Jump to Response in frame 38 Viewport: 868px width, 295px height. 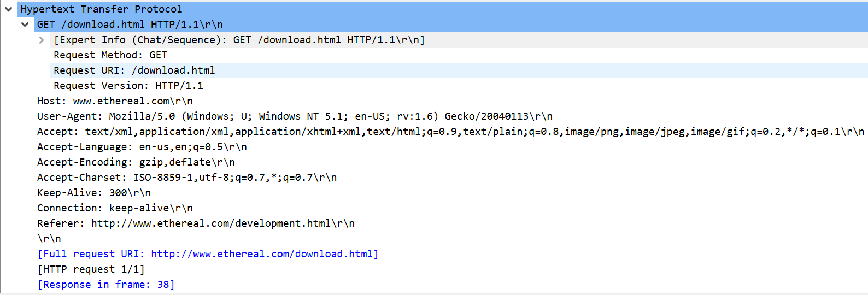tap(106, 285)
